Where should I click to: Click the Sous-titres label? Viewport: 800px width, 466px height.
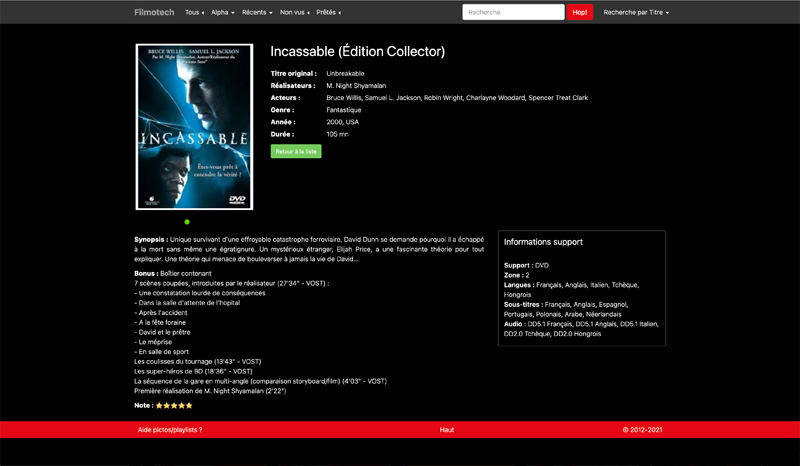tap(523, 304)
